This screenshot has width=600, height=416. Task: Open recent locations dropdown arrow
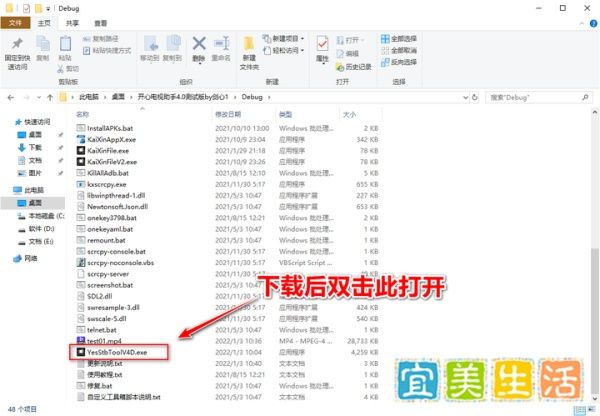pos(39,98)
